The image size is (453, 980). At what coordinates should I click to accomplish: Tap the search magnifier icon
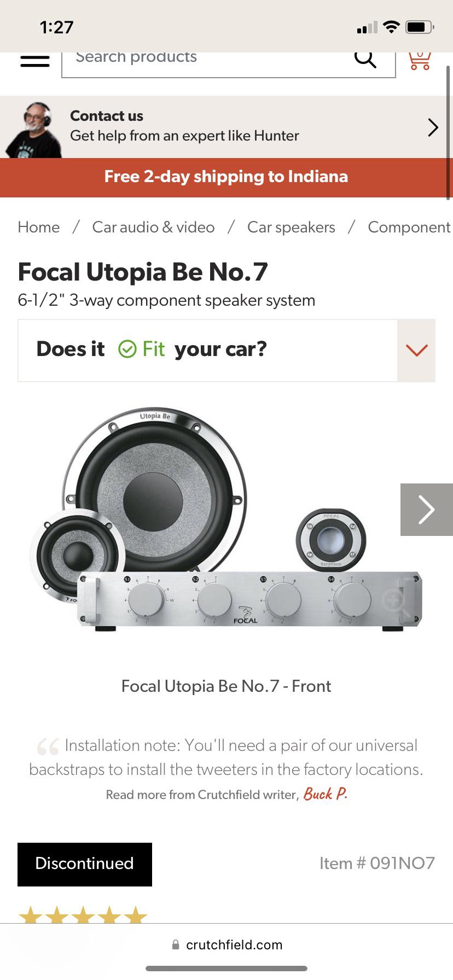tap(365, 59)
